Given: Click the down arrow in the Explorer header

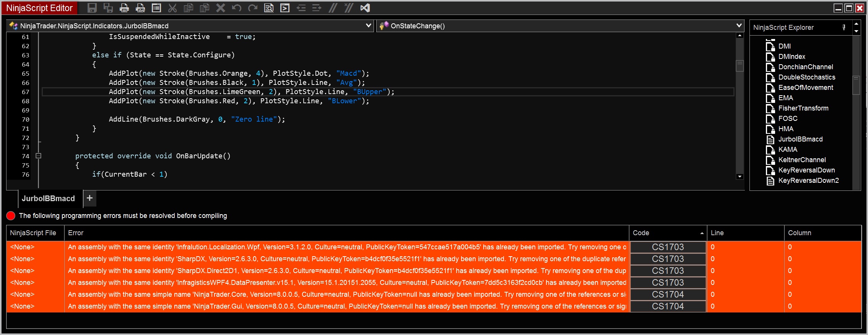Looking at the screenshot, I should point(857,31).
